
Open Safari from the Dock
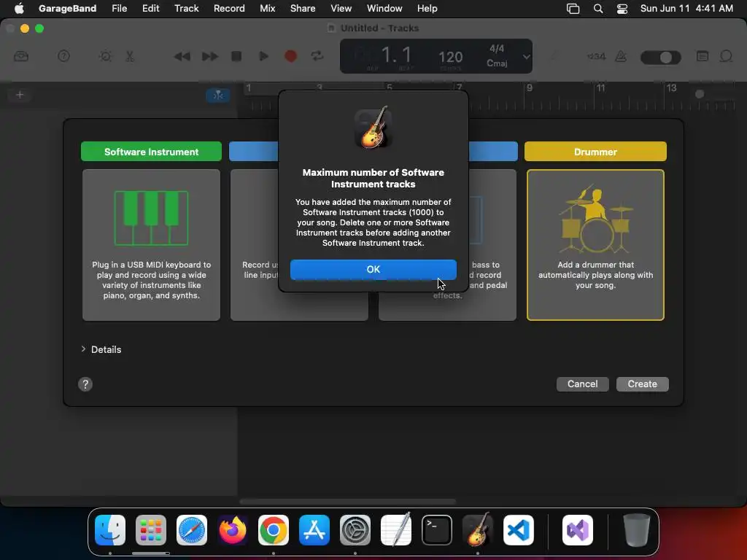192,530
